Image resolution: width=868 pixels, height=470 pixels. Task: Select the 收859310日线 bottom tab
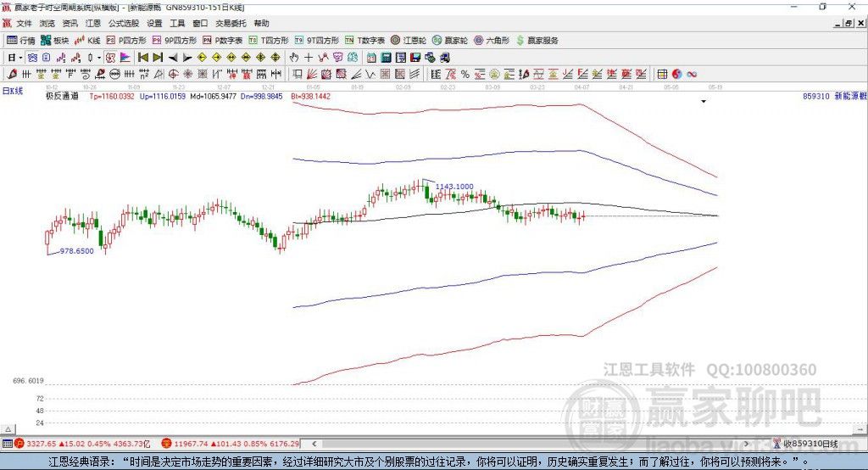[x=810, y=444]
